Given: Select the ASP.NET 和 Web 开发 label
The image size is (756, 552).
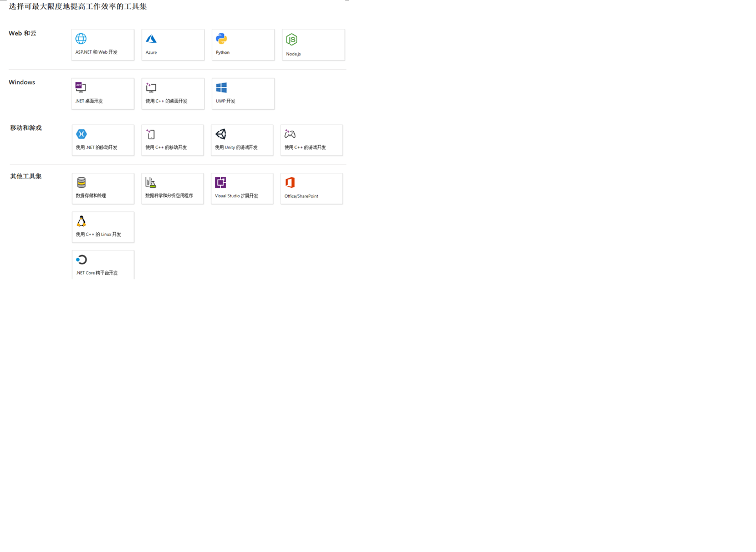Looking at the screenshot, I should [96, 52].
